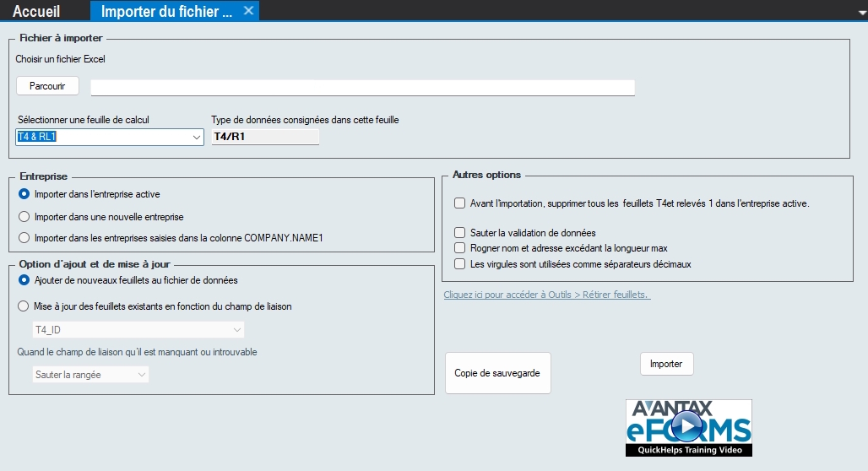Click the Parcourir button
Screen dimensions: 868x471
click(x=47, y=86)
